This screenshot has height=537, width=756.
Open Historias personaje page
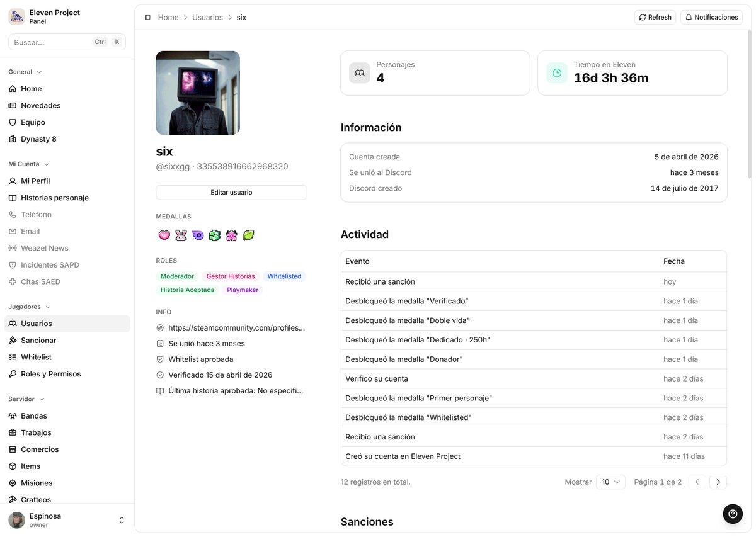click(x=67, y=198)
